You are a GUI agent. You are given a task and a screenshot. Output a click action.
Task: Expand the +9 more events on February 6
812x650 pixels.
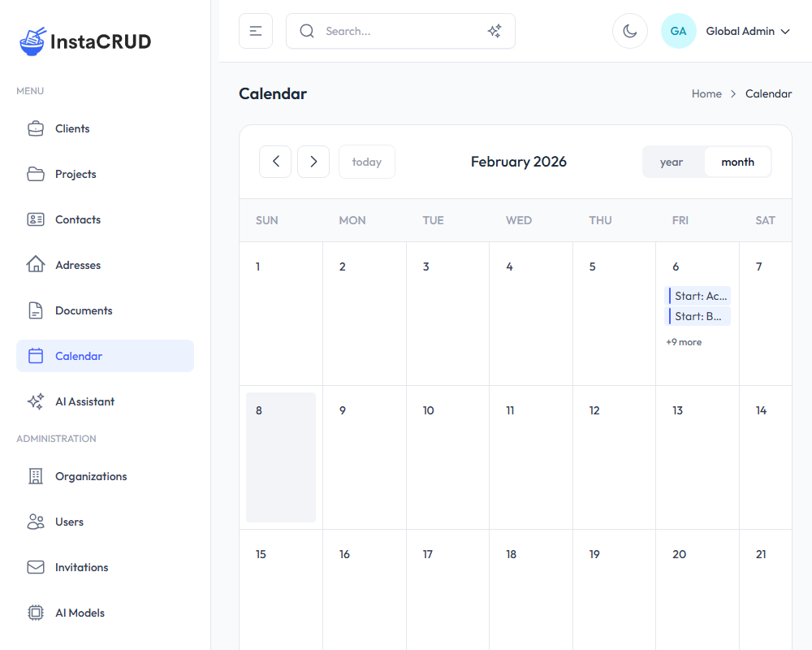click(x=683, y=342)
